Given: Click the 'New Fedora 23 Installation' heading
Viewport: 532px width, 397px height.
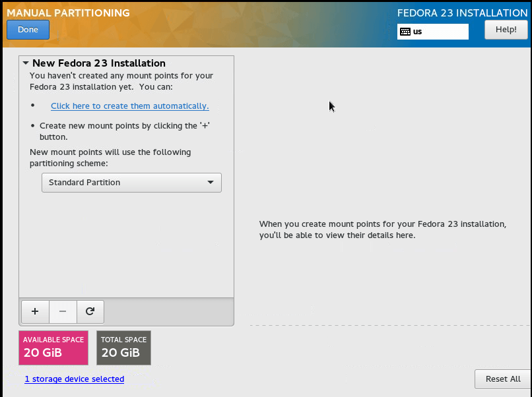Looking at the screenshot, I should (99, 63).
